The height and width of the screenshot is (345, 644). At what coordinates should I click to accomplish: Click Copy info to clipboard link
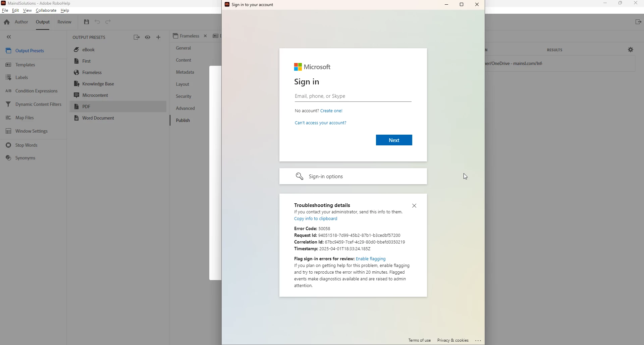(316, 219)
